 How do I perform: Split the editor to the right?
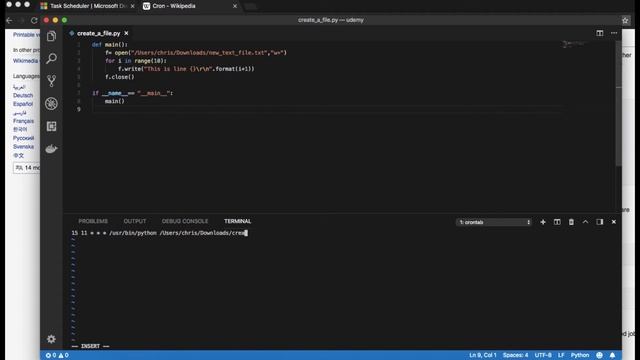[x=600, y=33]
